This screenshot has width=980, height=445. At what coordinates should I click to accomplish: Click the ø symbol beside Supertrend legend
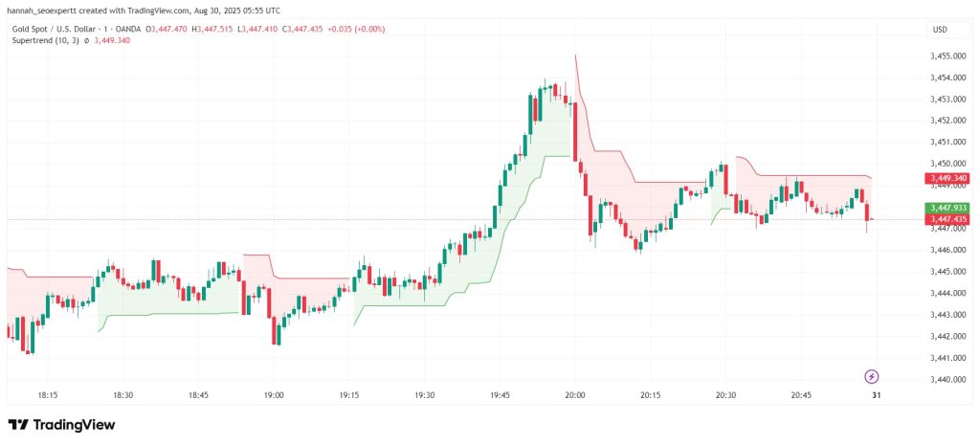click(x=86, y=40)
